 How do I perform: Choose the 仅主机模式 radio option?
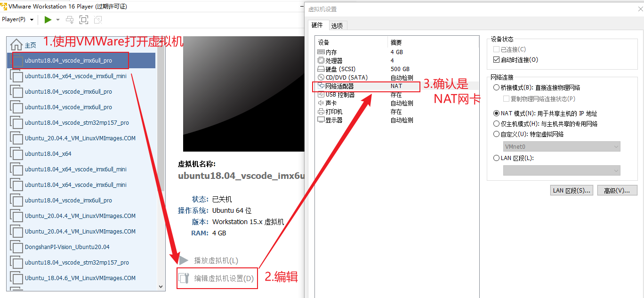[496, 124]
